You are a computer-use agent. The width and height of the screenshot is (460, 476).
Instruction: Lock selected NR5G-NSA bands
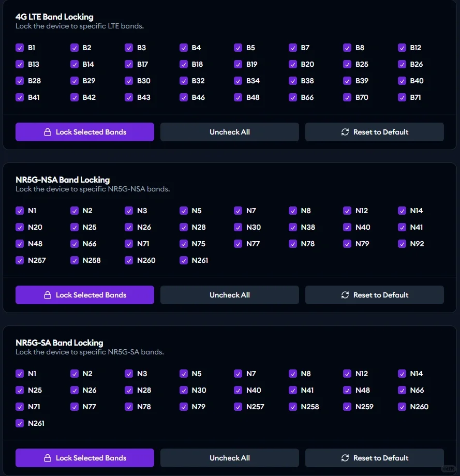[85, 295]
